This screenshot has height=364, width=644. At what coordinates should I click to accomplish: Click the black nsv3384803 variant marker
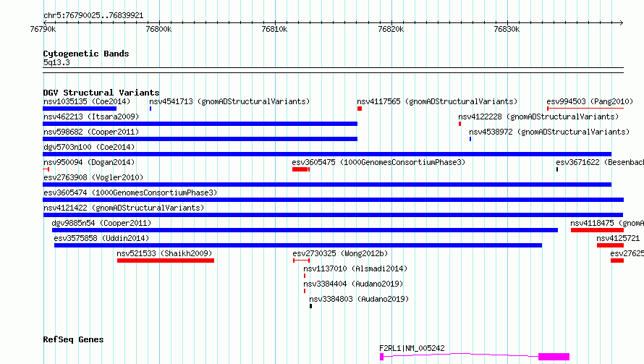[x=311, y=306]
